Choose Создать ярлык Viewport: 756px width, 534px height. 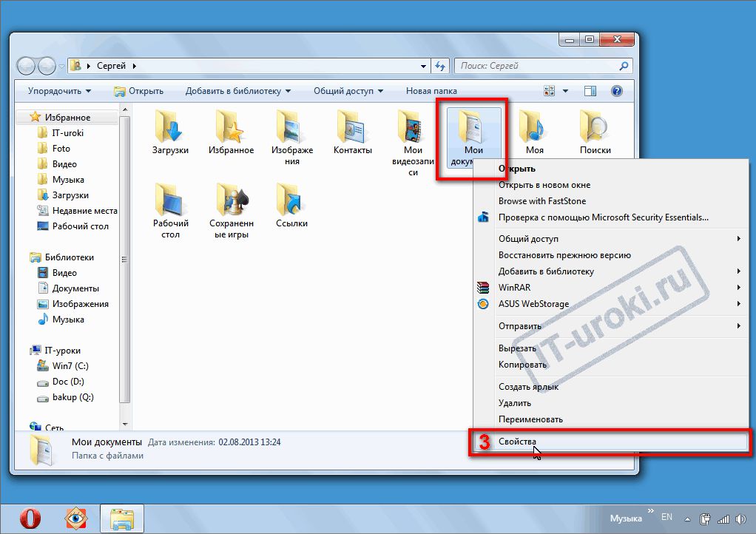pyautogui.click(x=611, y=387)
